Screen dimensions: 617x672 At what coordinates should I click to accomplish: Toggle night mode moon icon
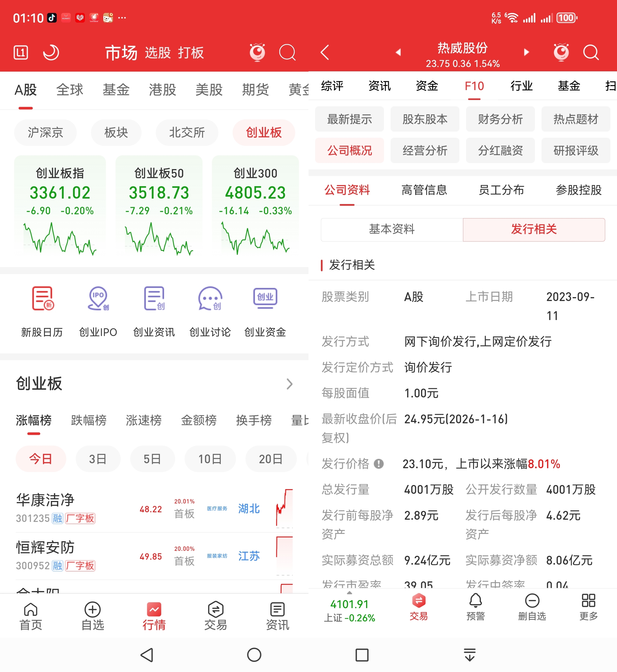click(x=51, y=52)
